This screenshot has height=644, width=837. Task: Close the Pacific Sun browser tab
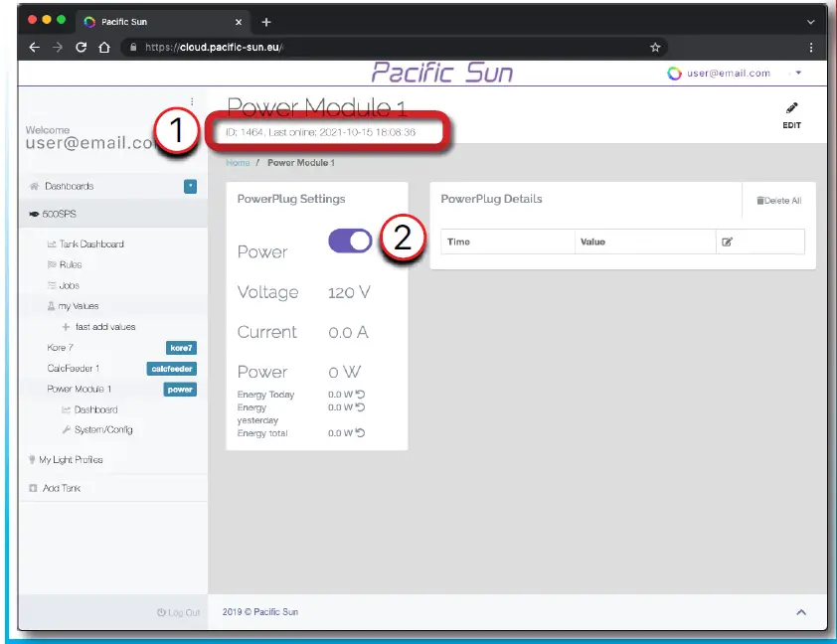pos(239,22)
